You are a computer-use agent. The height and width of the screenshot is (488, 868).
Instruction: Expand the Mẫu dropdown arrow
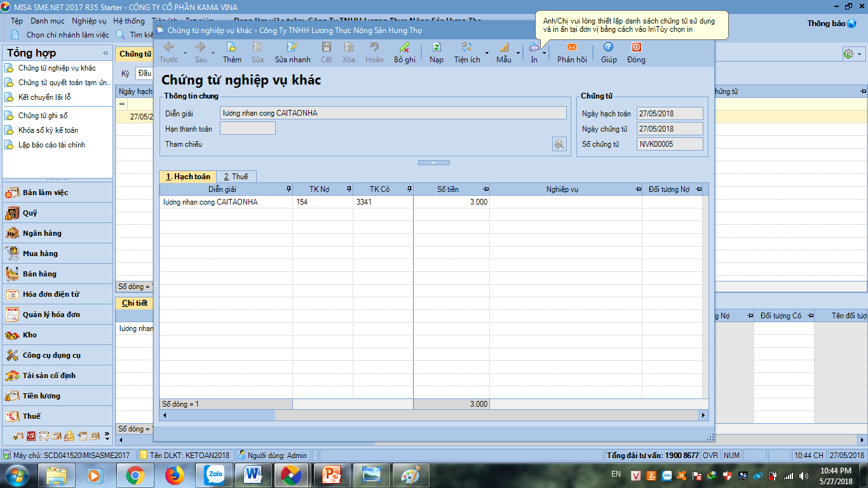click(518, 53)
